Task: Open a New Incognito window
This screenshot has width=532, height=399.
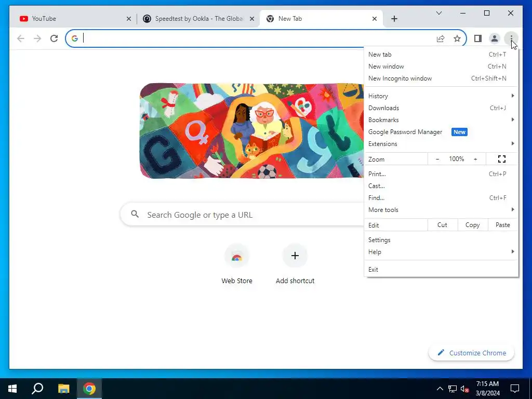Action: (x=441, y=78)
